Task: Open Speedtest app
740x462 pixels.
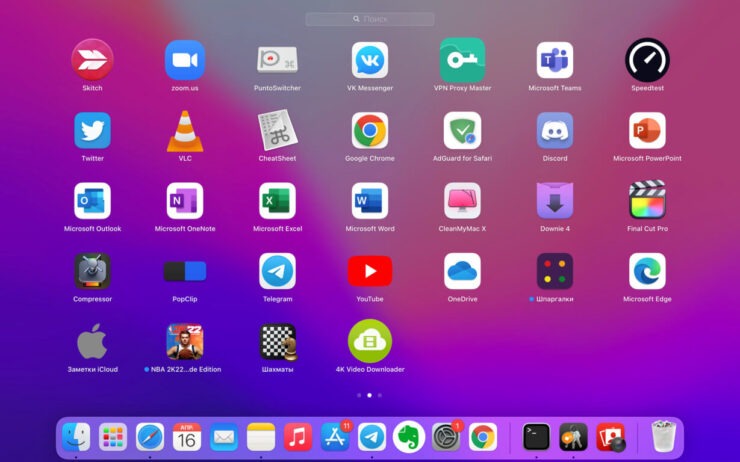Action: click(x=648, y=59)
